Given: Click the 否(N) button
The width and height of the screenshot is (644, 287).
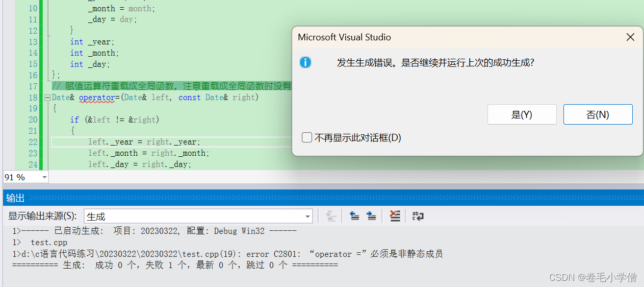Looking at the screenshot, I should pos(598,114).
